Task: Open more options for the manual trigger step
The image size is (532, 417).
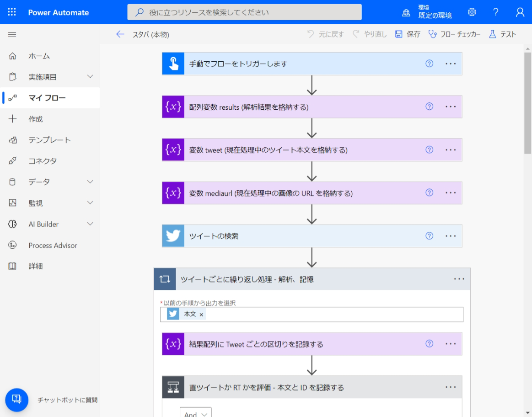Action: click(x=451, y=64)
